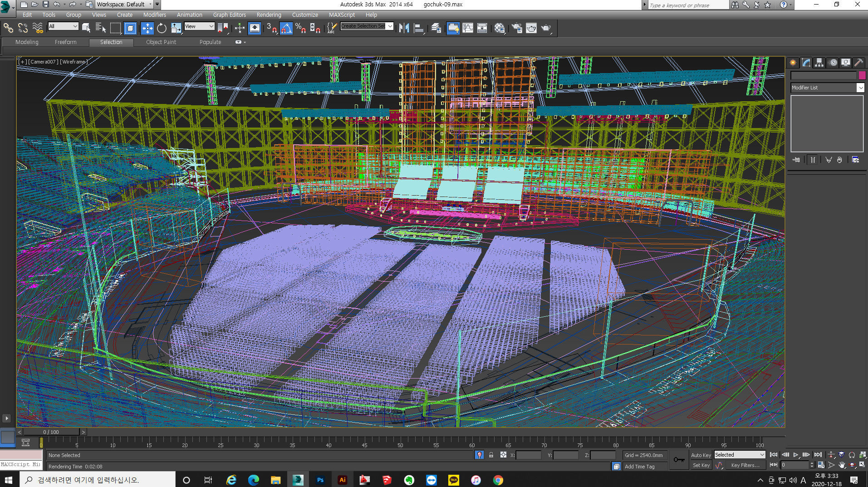Open Modifier List dropdown
This screenshot has width=868, height=487.
coord(827,88)
